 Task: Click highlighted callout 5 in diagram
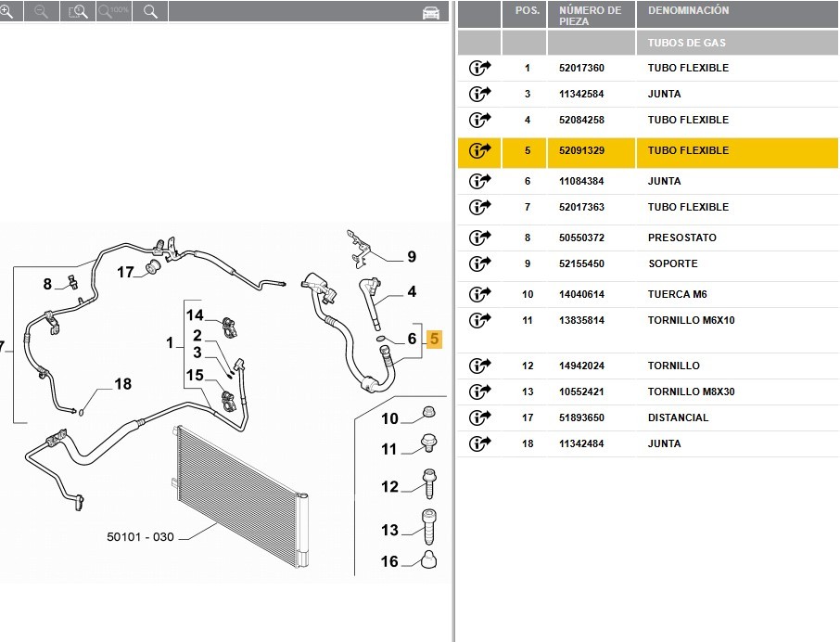(x=435, y=339)
